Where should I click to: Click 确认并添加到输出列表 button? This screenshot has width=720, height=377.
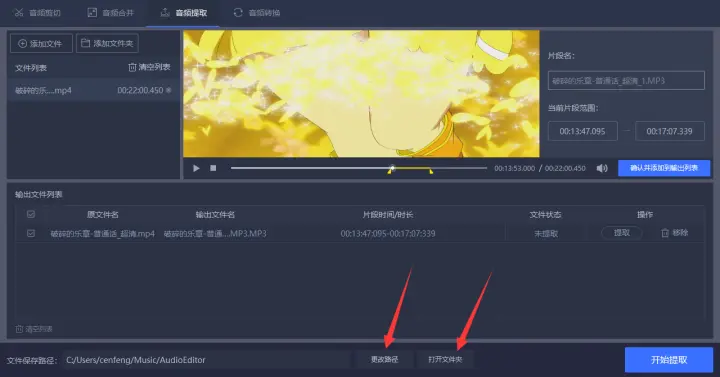click(664, 168)
